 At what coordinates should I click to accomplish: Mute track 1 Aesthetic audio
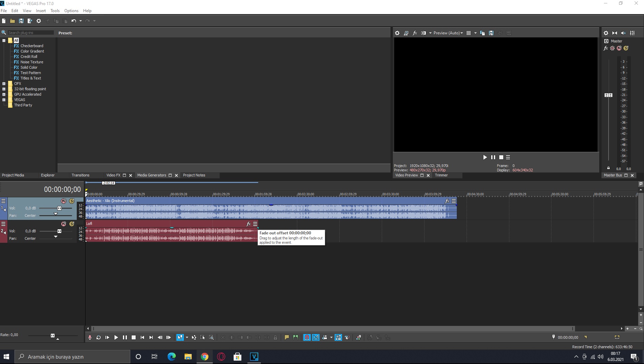[64, 201]
